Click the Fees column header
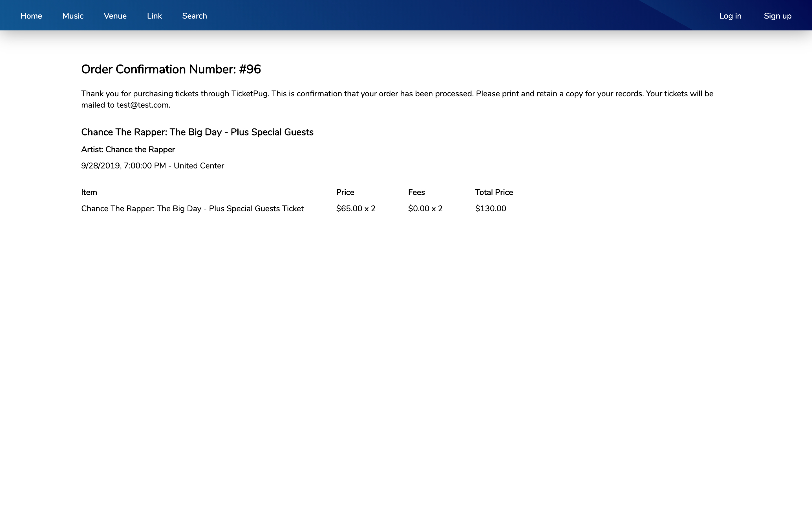Image resolution: width=812 pixels, height=507 pixels. 416,192
